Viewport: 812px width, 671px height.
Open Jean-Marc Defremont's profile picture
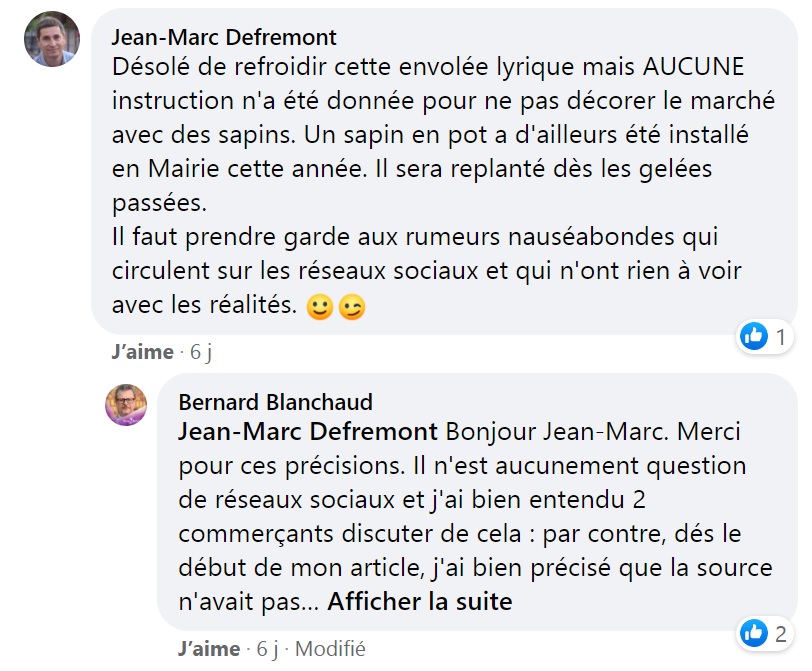tap(51, 39)
